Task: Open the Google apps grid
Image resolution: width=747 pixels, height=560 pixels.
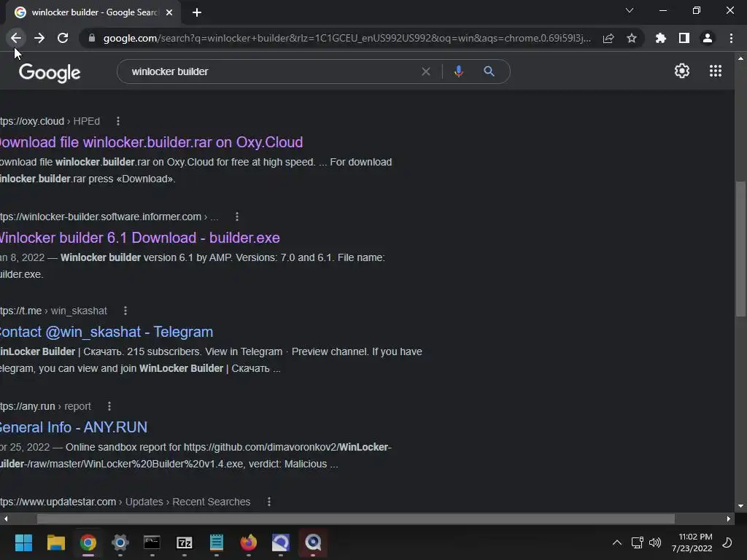Action: click(x=715, y=71)
